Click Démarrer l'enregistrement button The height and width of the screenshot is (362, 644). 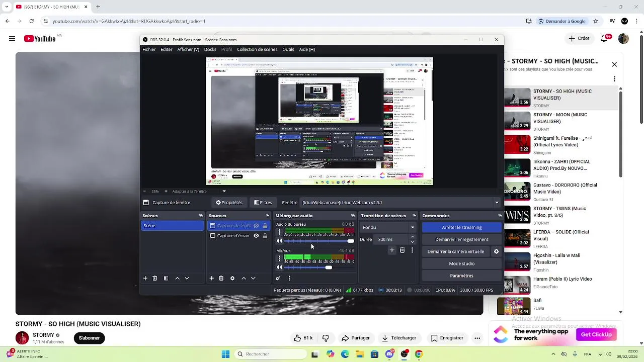[x=462, y=239]
